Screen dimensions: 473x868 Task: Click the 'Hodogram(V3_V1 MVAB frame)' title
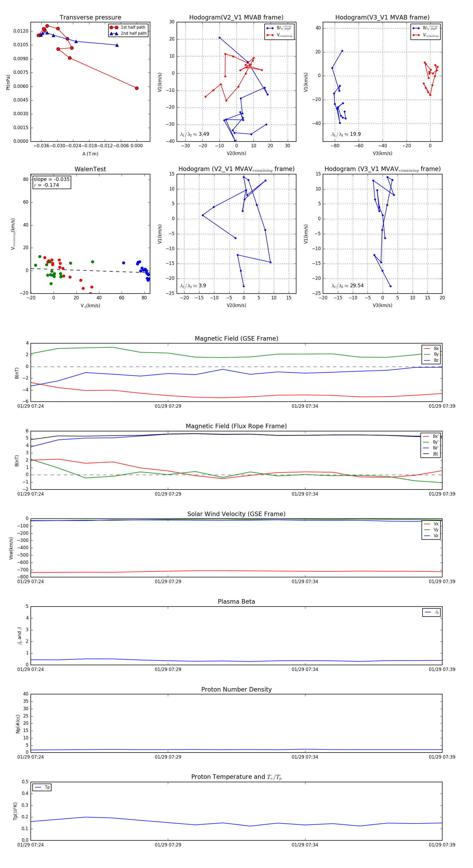[382, 18]
